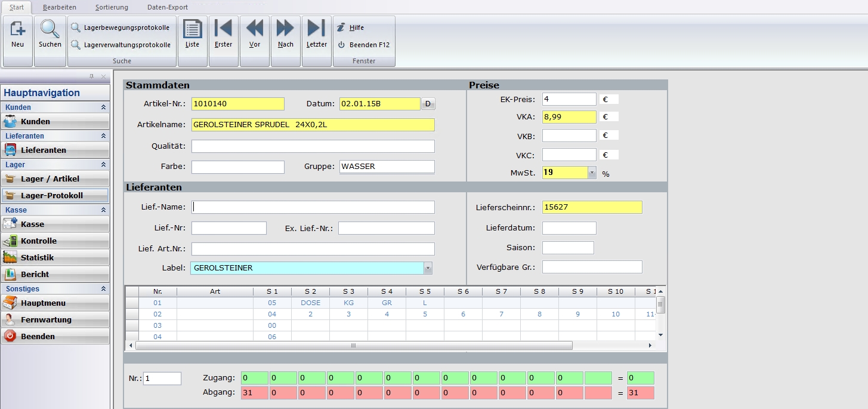Select the DOSE cell in row 01

click(310, 303)
